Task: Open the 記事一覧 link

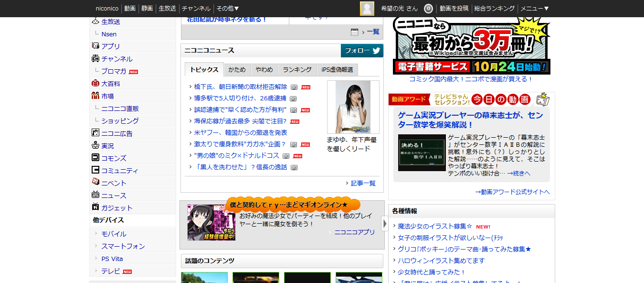Action: click(363, 183)
